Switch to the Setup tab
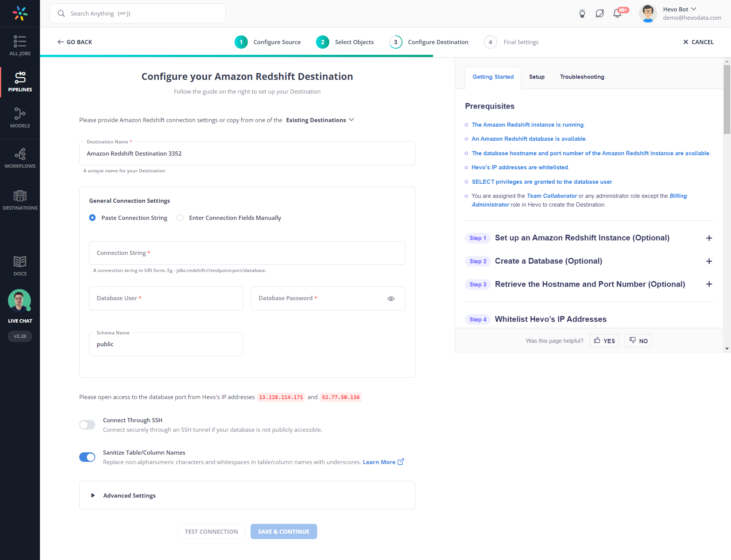 pos(536,76)
